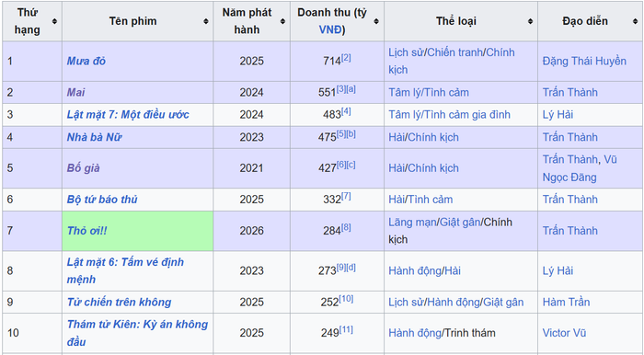Sort by Tên phim sort arrows
Image resolution: width=644 pixels, height=355 pixels.
[x=206, y=21]
